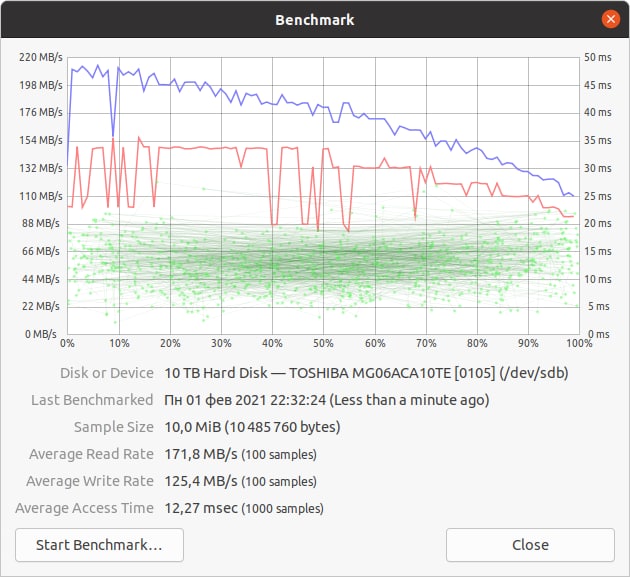This screenshot has height=577, width=630.
Task: Click the 'Disk or Device' label
Action: click(107, 373)
